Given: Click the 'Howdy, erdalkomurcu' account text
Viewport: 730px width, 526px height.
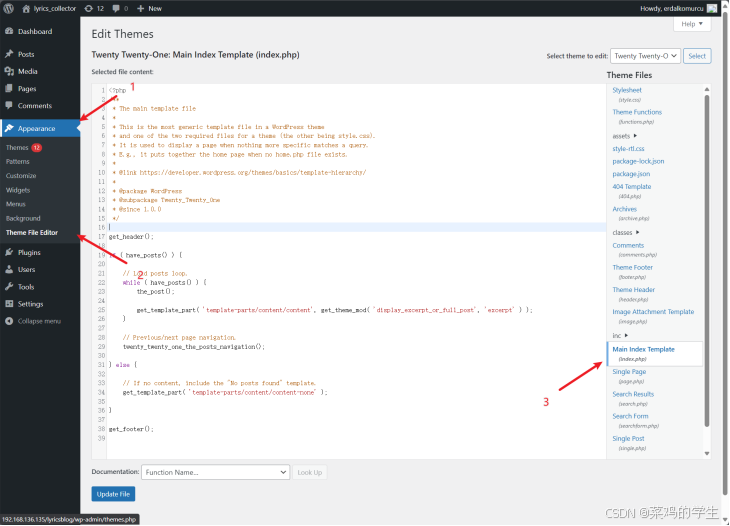Looking at the screenshot, I should [x=671, y=8].
